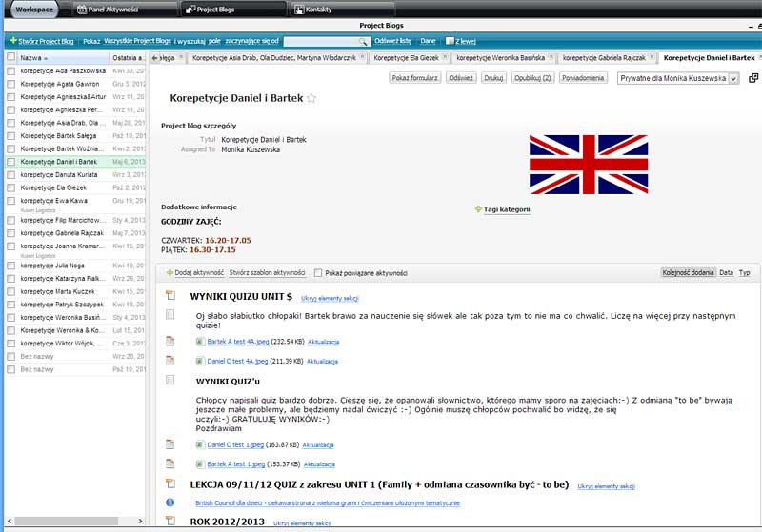The width and height of the screenshot is (762, 532).
Task: Click the ROK 2012/2013 section icon
Action: point(170,521)
